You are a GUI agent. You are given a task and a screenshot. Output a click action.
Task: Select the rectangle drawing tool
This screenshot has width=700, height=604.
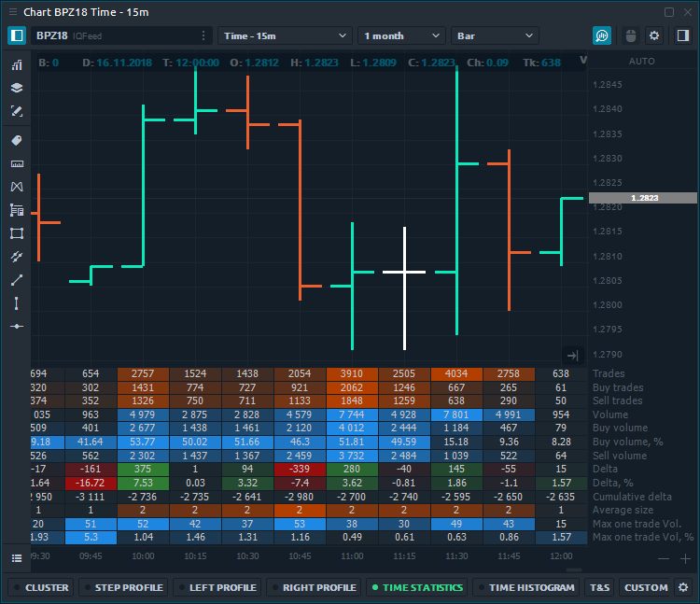pyautogui.click(x=16, y=233)
